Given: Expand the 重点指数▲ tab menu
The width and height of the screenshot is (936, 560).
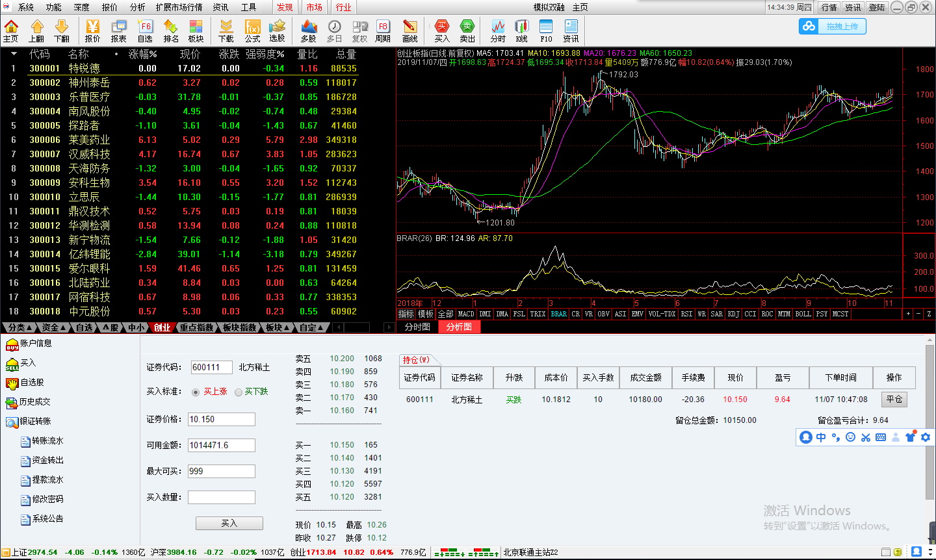Looking at the screenshot, I should [x=198, y=327].
